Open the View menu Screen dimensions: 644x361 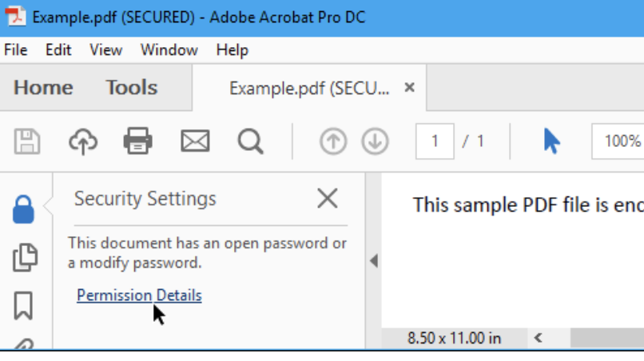106,50
